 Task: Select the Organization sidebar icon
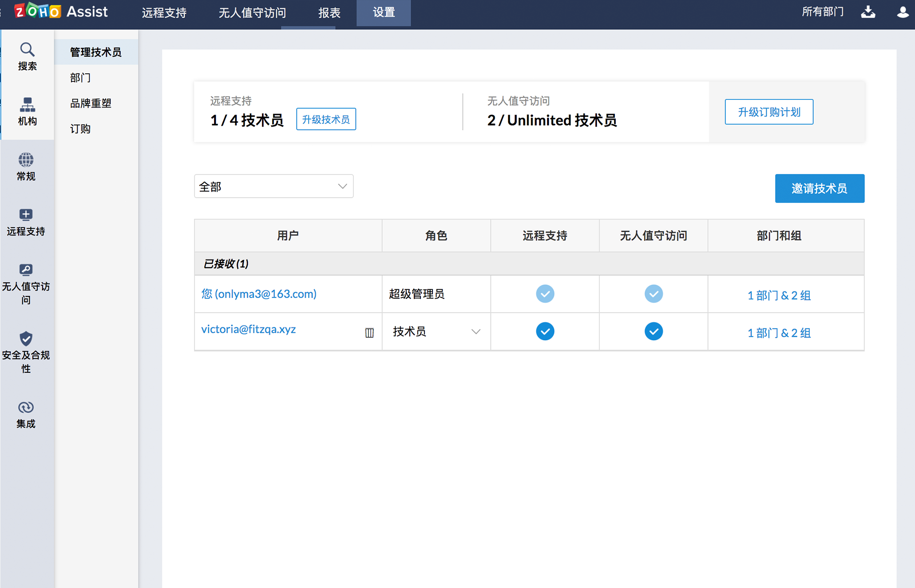coord(27,105)
